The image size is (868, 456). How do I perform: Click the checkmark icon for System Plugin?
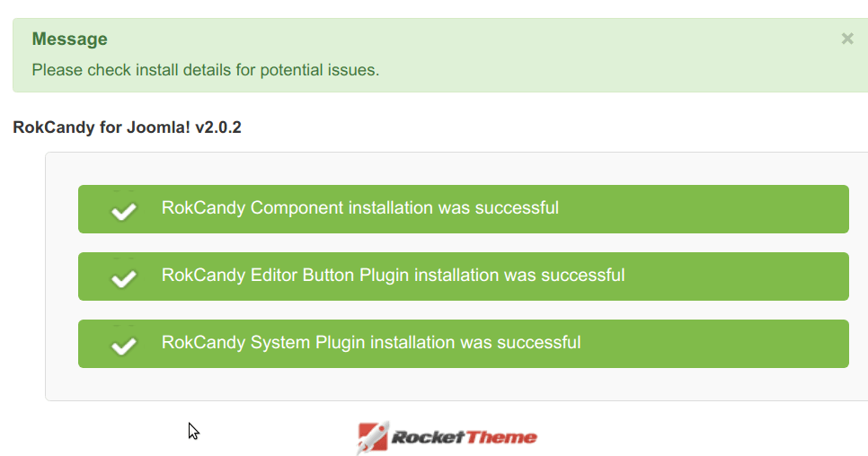tap(124, 346)
